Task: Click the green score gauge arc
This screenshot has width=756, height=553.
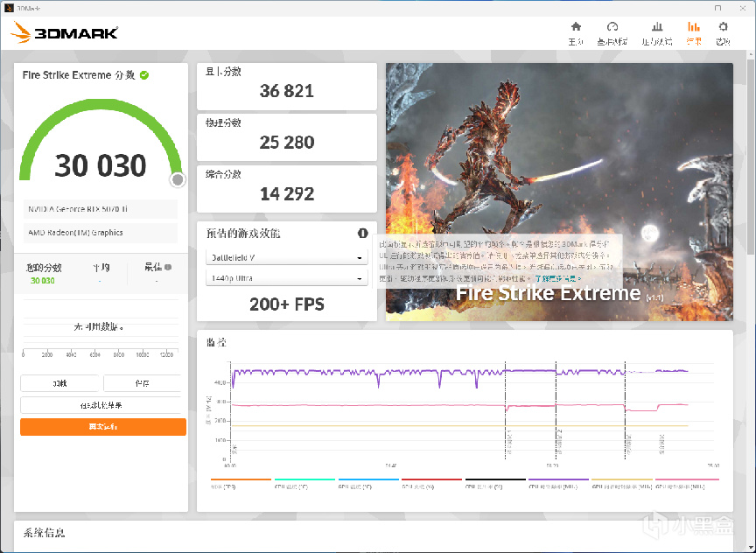Action: [101, 104]
